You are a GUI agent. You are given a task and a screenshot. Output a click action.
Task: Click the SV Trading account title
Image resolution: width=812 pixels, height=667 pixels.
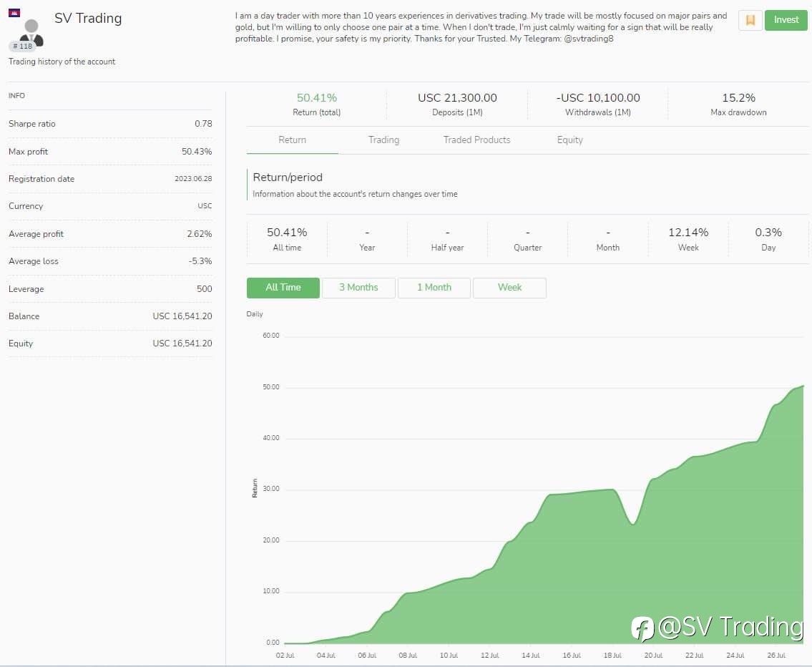point(88,18)
